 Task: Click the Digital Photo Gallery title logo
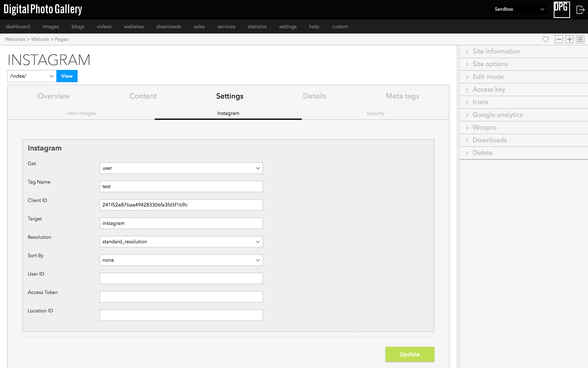[43, 9]
